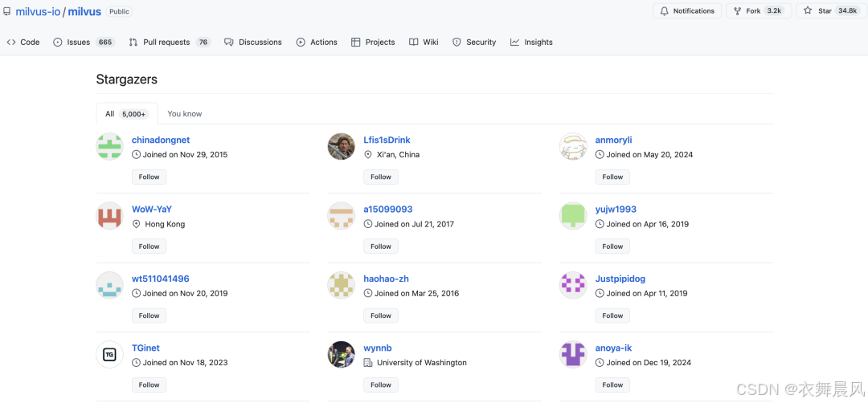The image size is (868, 403).
Task: Click the Notifications bell button
Action: coord(687,11)
